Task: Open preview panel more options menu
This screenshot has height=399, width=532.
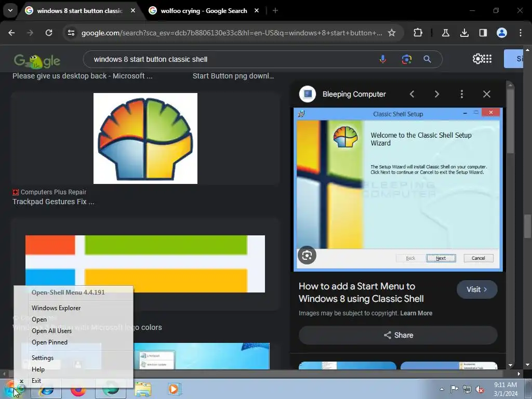Action: click(x=462, y=94)
